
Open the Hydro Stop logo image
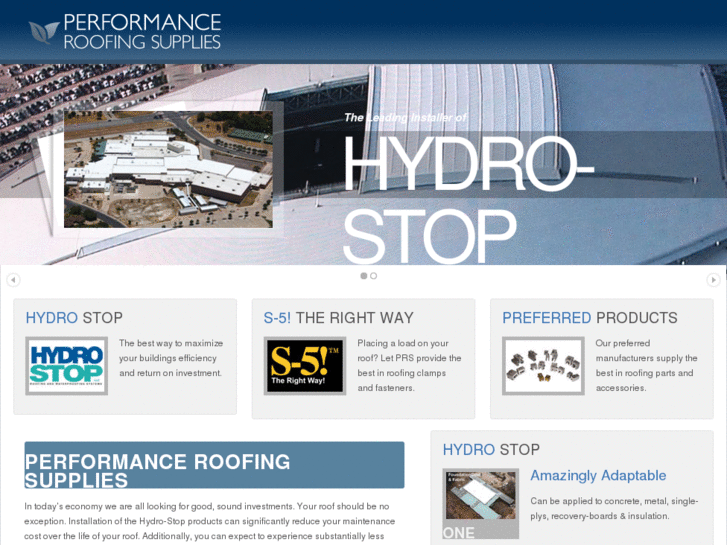(66, 366)
